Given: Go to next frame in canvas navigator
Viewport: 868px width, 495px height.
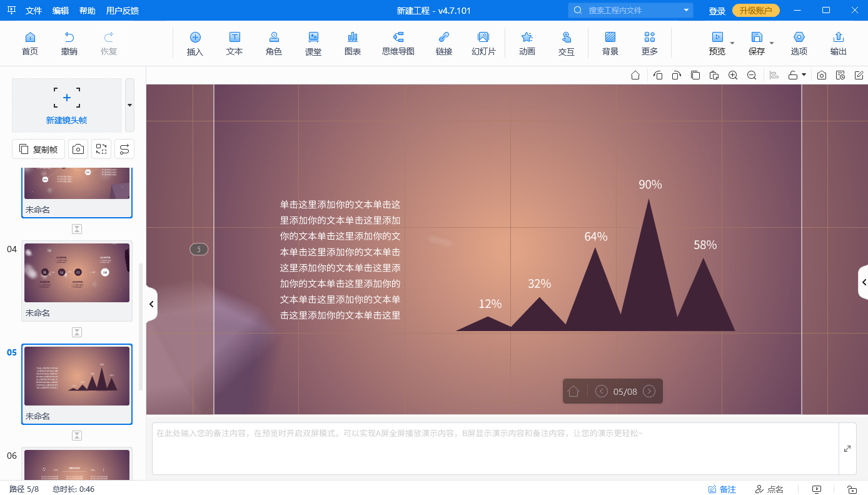Looking at the screenshot, I should pos(649,391).
